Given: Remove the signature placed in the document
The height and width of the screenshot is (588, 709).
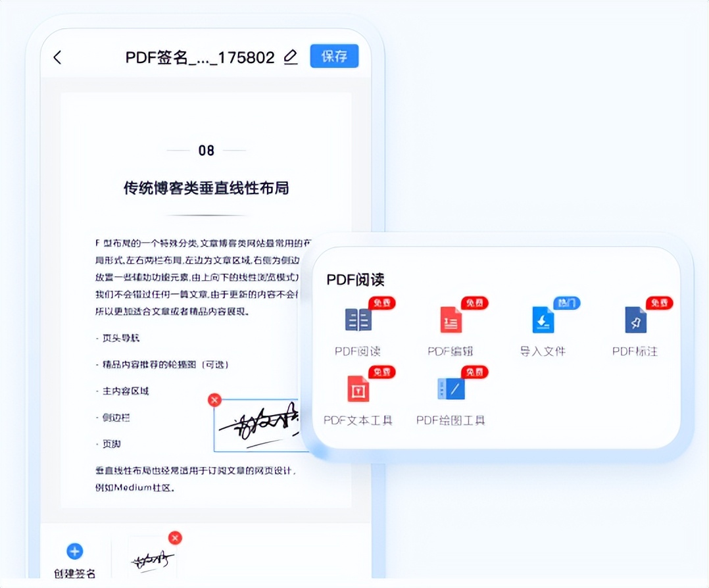Looking at the screenshot, I should pyautogui.click(x=214, y=399).
